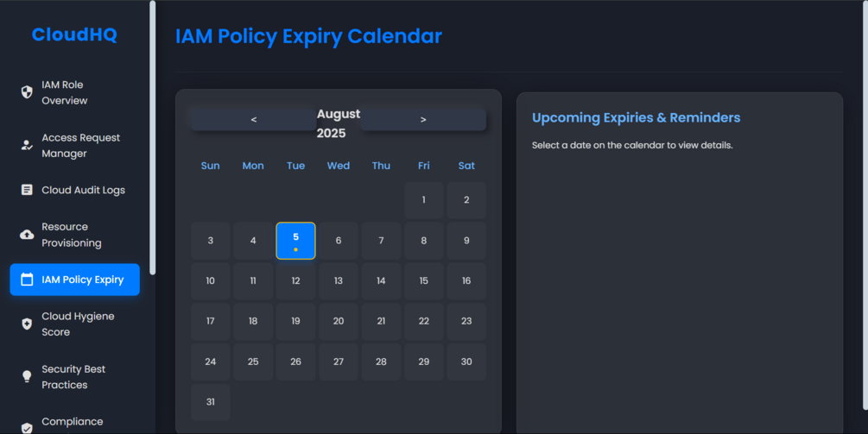
Task: Pick August 1 in the calendar
Action: pos(423,200)
